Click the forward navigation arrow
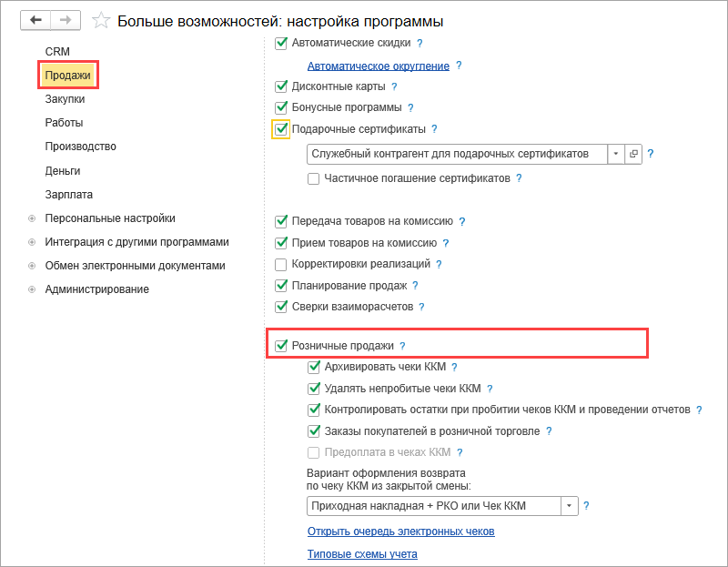This screenshot has width=728, height=567. 65,19
